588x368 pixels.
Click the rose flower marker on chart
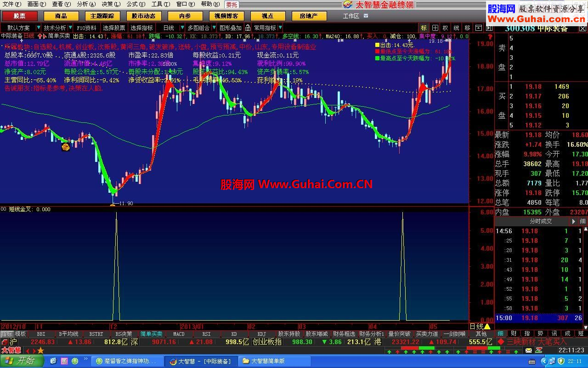(66, 147)
